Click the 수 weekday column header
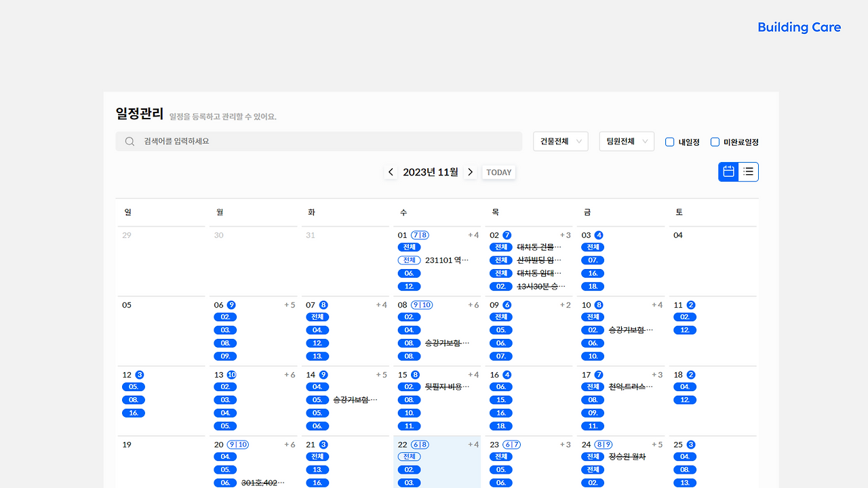The width and height of the screenshot is (868, 488). (x=403, y=212)
